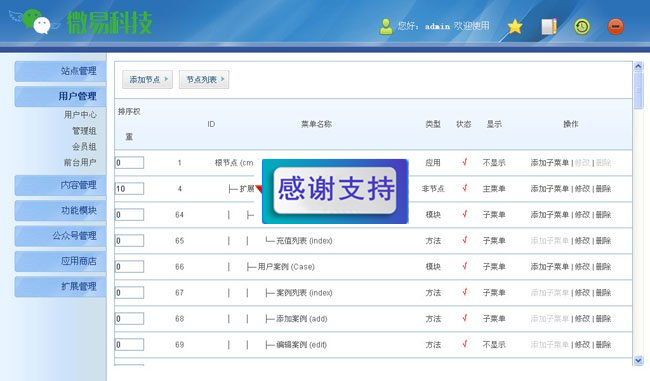Toggle status check mark for ID 66 row

click(465, 266)
